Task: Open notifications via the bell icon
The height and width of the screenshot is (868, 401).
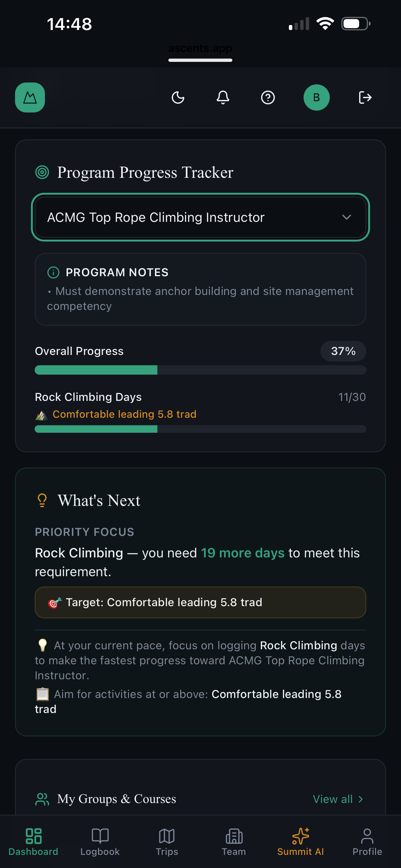Action: [223, 97]
